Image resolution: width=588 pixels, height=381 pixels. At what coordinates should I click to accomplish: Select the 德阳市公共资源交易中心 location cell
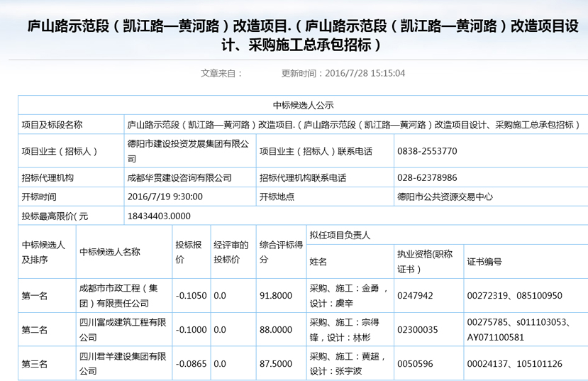point(445,197)
